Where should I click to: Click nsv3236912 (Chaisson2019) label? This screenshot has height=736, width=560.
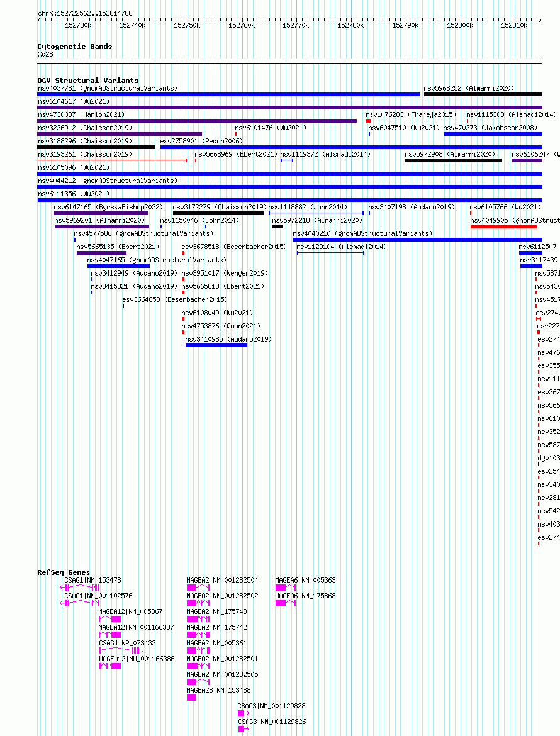(84, 128)
